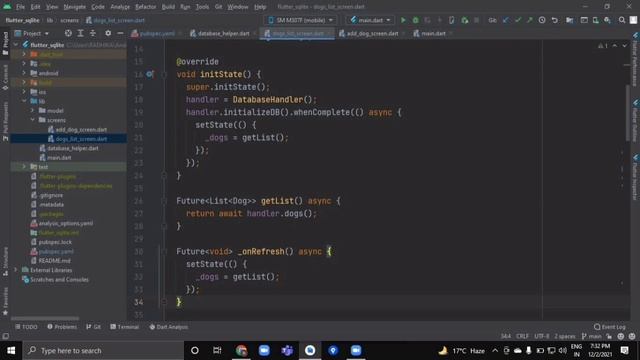The height and width of the screenshot is (360, 640).
Task: Open the Structure side tab
Action: click(x=5, y=261)
